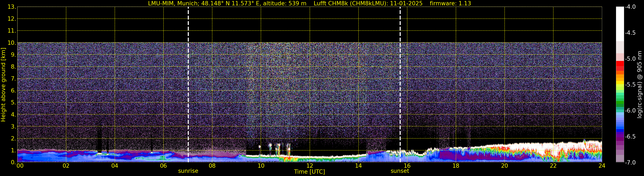Click the 6. height axis tick label

(x=13, y=91)
